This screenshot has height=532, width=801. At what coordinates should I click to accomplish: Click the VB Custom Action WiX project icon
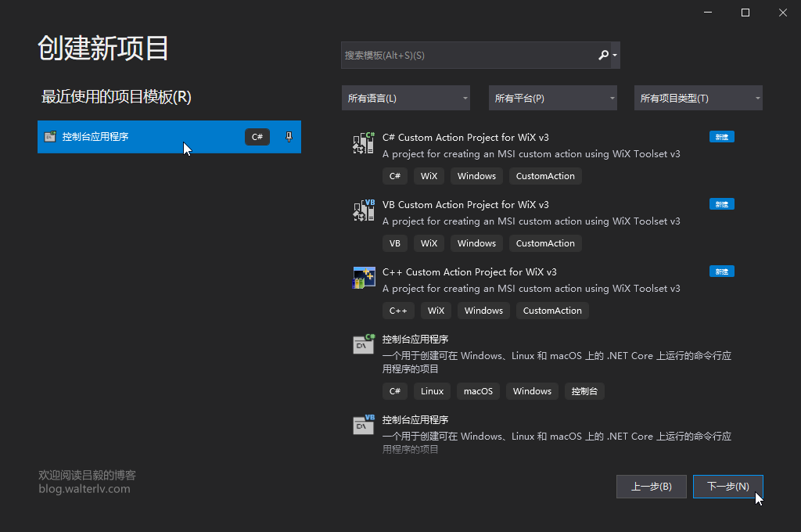tap(364, 210)
